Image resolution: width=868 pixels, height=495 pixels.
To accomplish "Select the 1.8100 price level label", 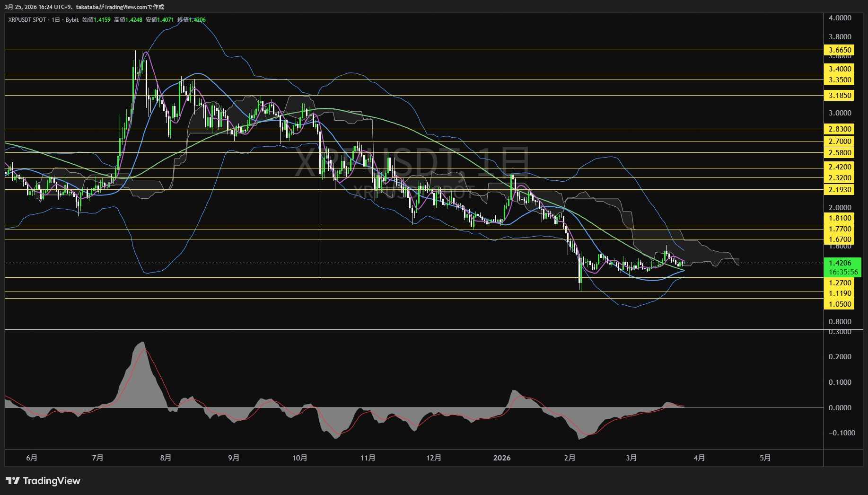I will [x=840, y=218].
